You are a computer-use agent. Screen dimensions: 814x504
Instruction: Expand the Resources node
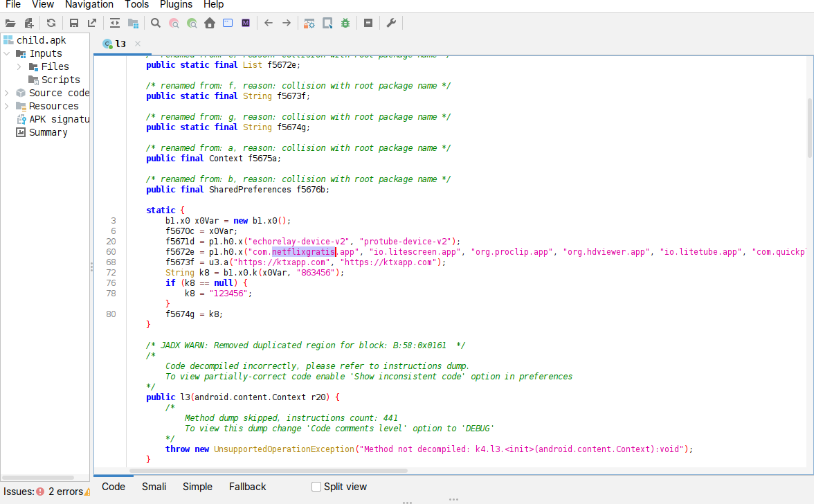pyautogui.click(x=7, y=106)
